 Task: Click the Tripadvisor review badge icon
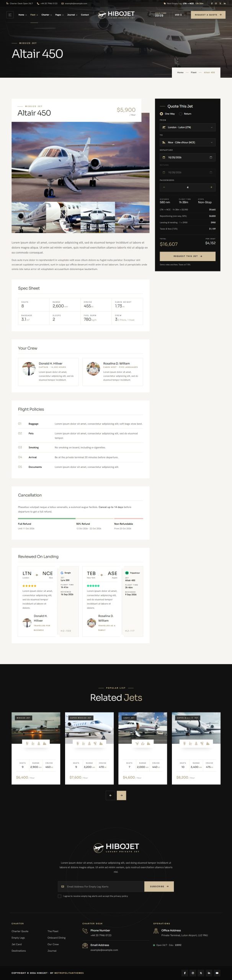(127, 573)
